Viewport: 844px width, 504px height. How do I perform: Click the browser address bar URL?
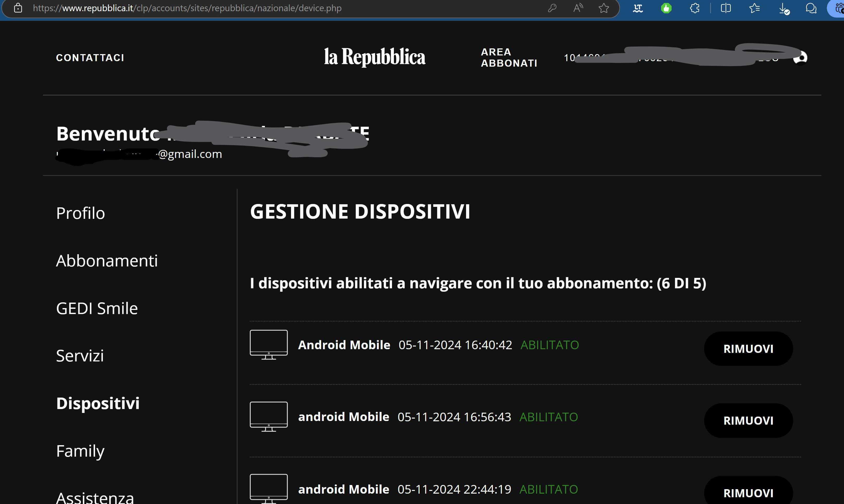coord(187,8)
